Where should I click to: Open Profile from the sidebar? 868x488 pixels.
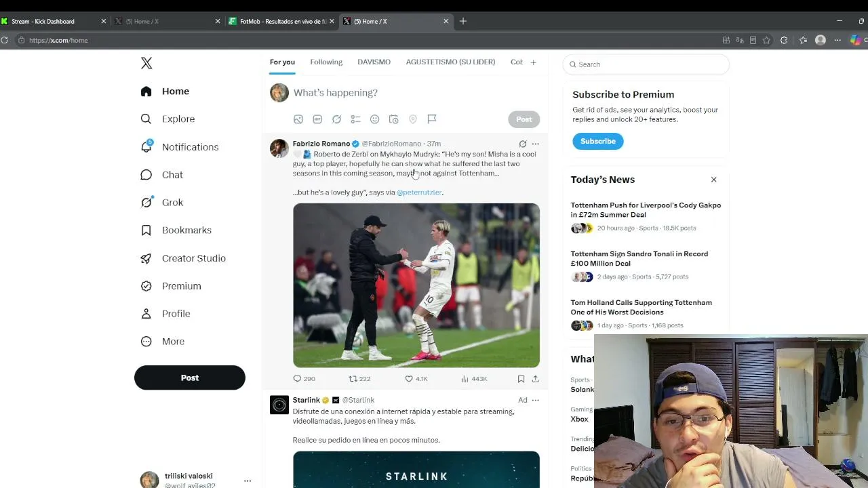click(165, 314)
